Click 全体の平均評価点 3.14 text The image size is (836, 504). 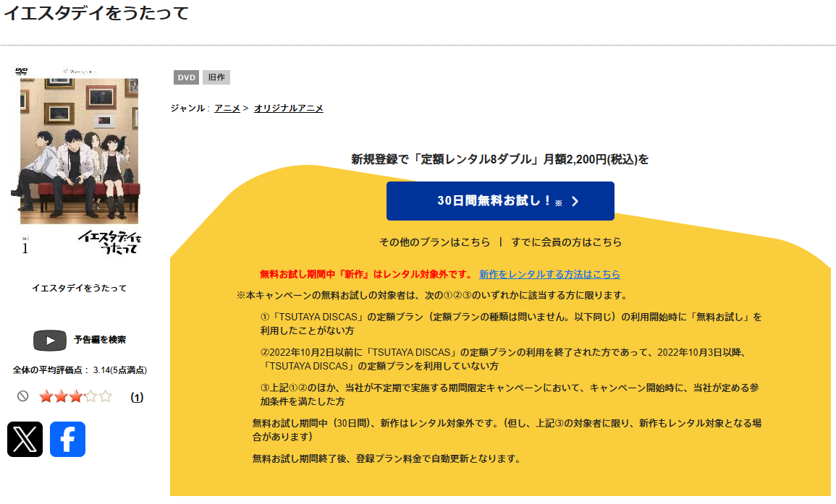point(80,370)
